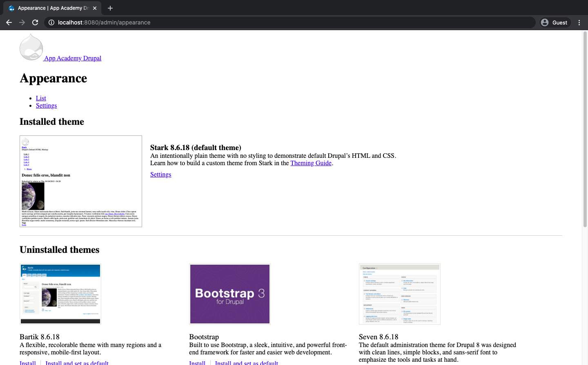Image resolution: width=588 pixels, height=365 pixels.
Task: Reload the current page
Action: [35, 22]
